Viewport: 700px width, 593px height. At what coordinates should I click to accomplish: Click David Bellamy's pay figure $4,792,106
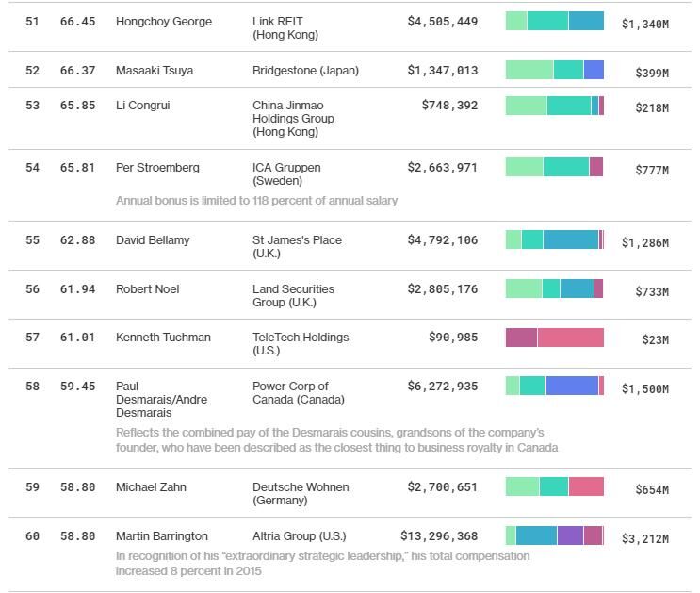442,240
